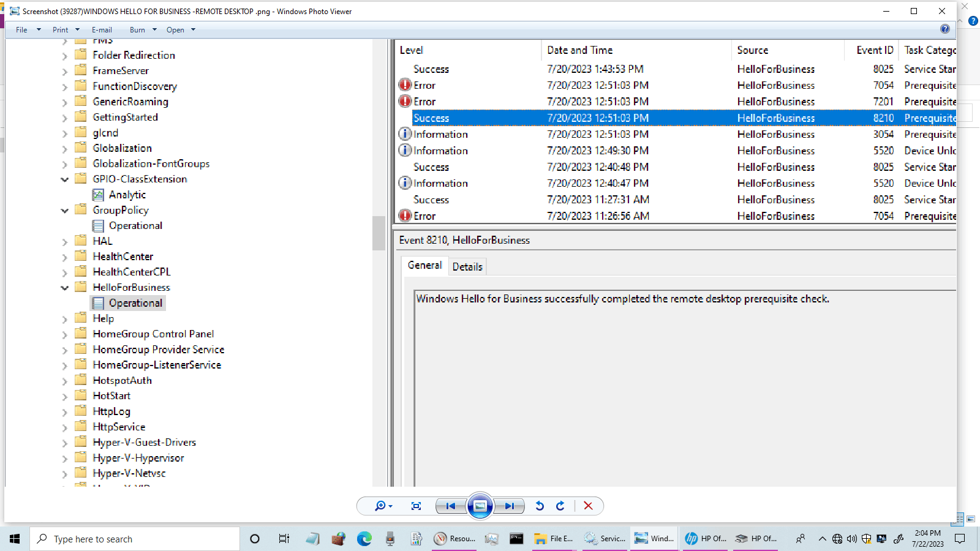The width and height of the screenshot is (980, 551).
Task: Open the document report icon on taskbar
Action: pos(417,539)
